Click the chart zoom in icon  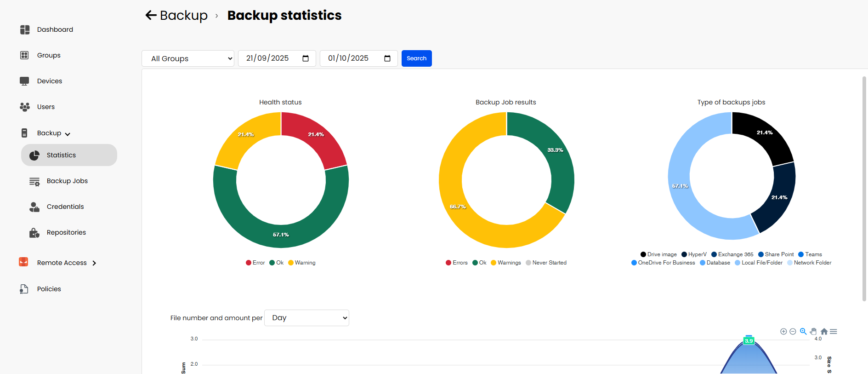pos(783,331)
